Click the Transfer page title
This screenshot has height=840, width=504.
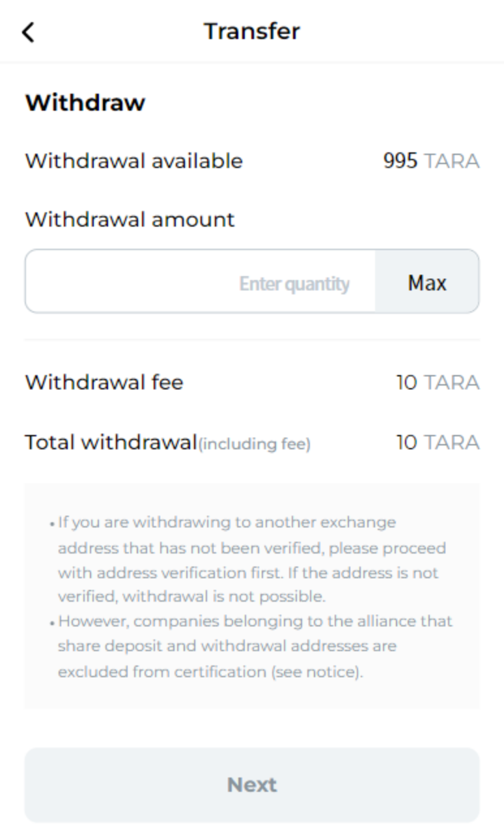click(x=252, y=31)
